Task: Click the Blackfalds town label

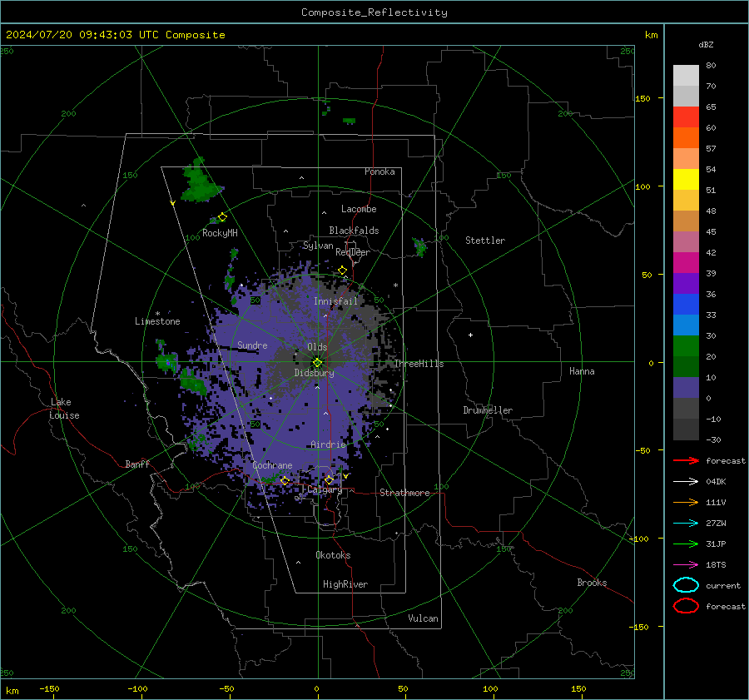Action: [354, 231]
